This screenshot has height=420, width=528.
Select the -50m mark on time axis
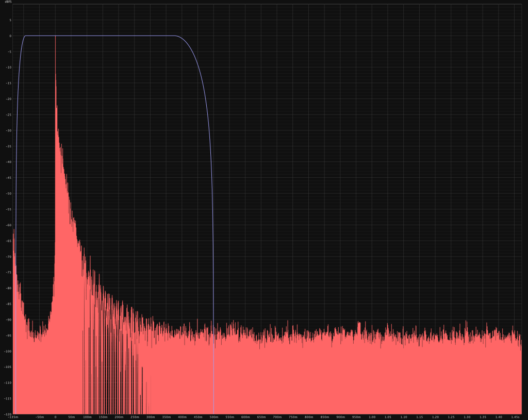39,417
